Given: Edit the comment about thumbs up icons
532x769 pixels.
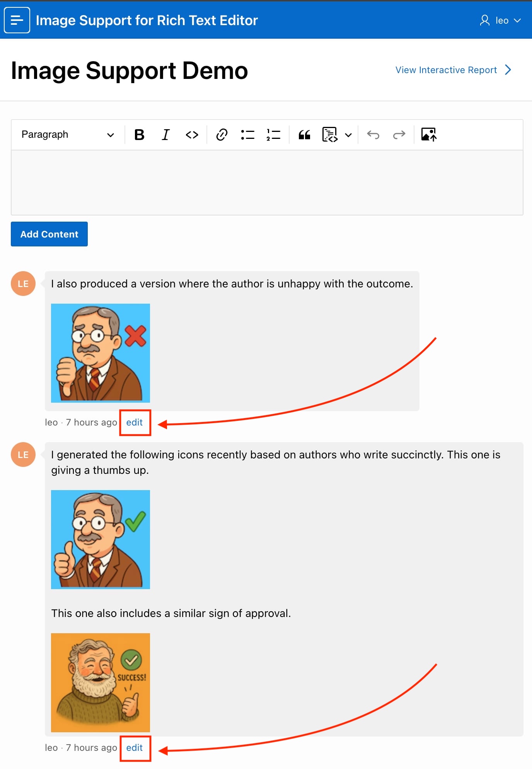Looking at the screenshot, I should (x=135, y=748).
